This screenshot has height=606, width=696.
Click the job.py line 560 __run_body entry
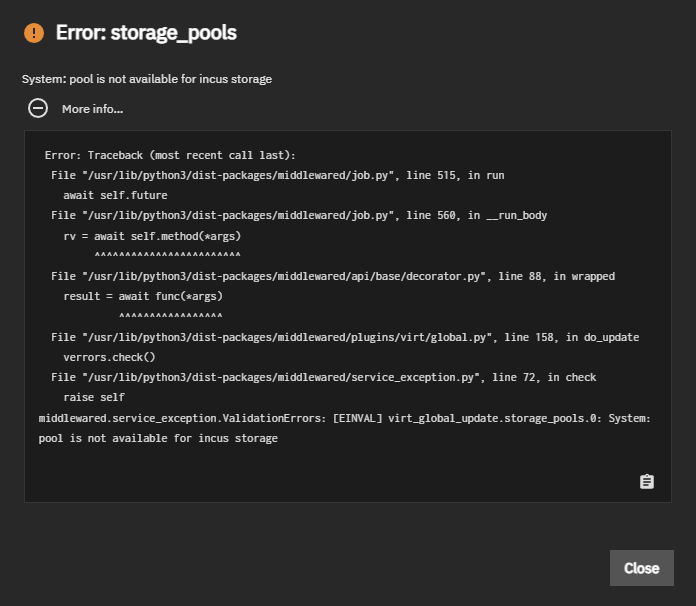point(299,215)
